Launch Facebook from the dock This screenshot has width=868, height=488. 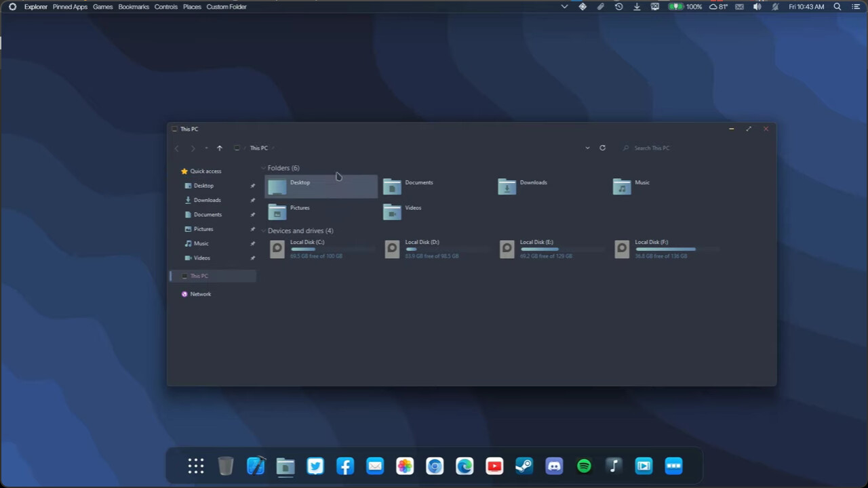point(345,466)
